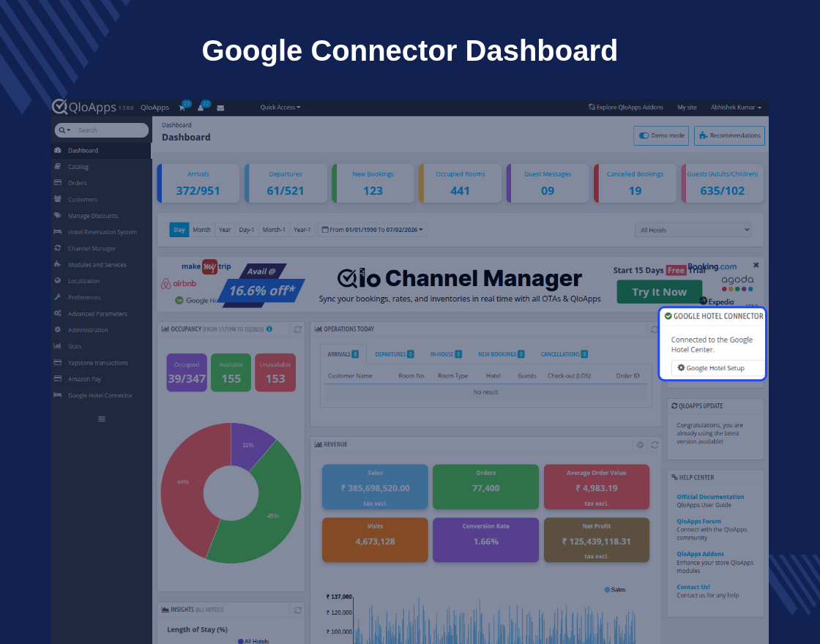The image size is (820, 644).
Task: Click the Dashboard sidebar icon
Action: click(x=58, y=150)
